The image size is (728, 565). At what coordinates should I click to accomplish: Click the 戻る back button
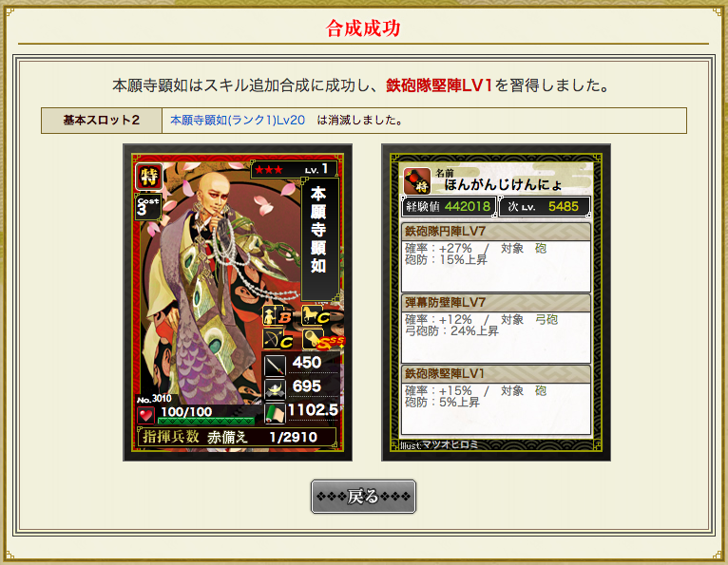click(x=363, y=497)
